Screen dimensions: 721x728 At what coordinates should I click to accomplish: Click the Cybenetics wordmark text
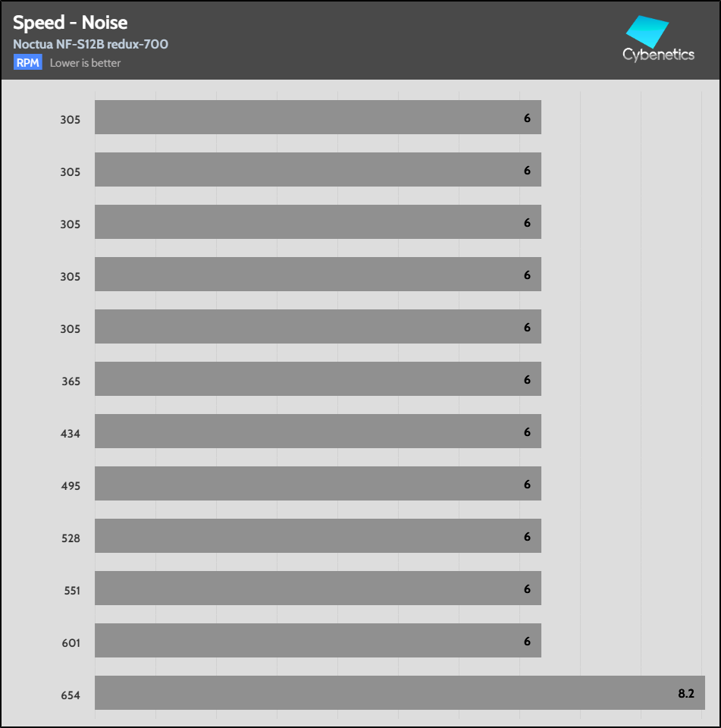click(x=658, y=55)
